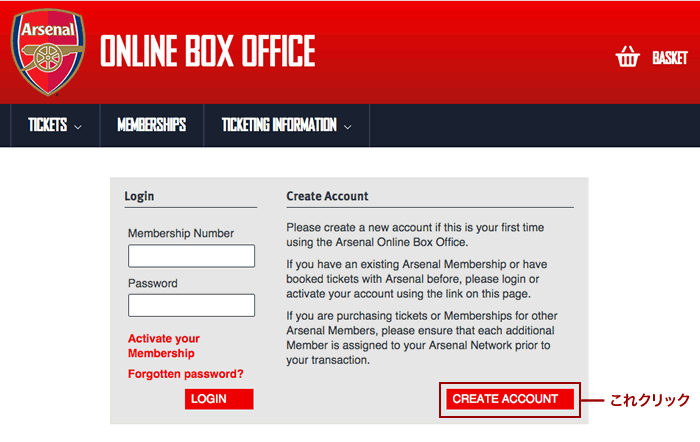Click the Membership Number label
700x442 pixels.
(181, 233)
